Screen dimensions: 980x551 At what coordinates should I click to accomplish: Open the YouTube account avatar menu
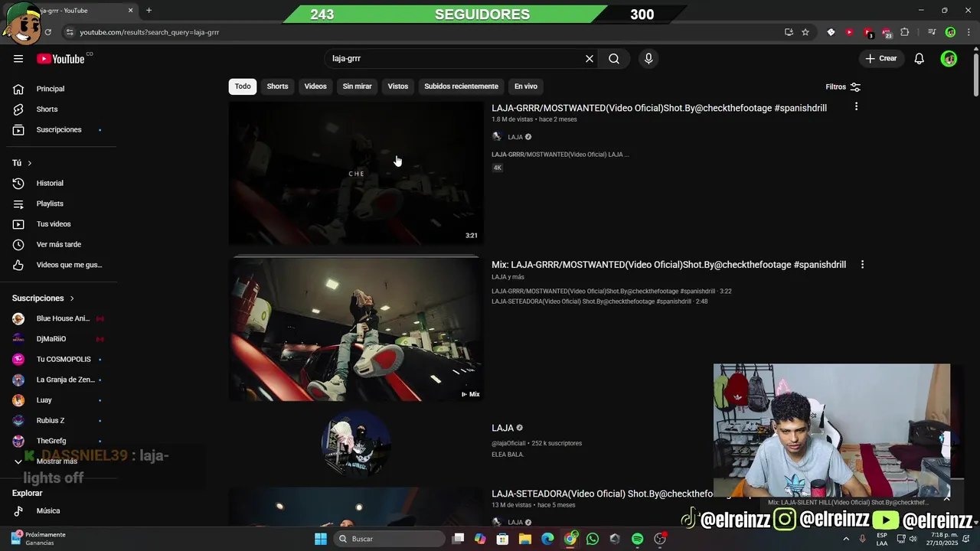(x=949, y=59)
